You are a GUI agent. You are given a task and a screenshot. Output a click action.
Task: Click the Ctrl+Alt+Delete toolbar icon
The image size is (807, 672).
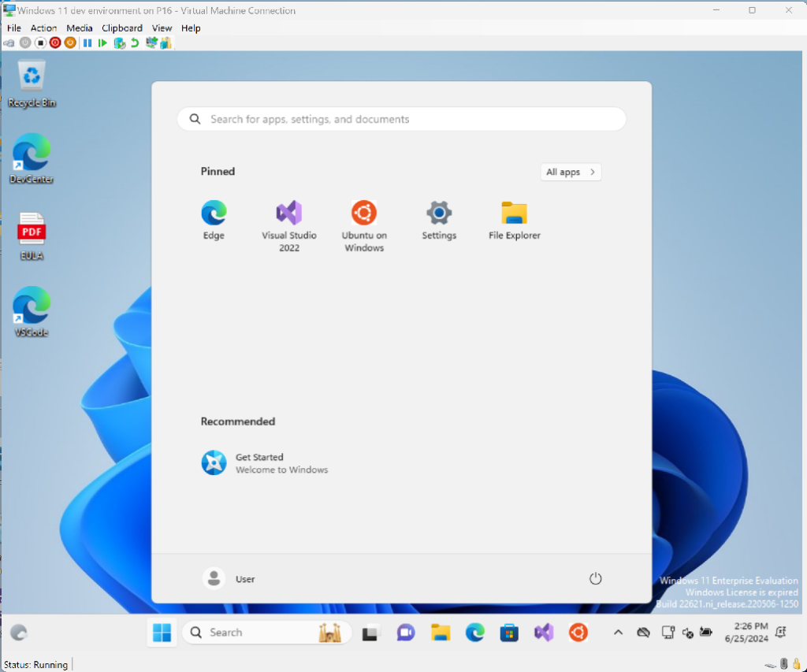point(8,43)
